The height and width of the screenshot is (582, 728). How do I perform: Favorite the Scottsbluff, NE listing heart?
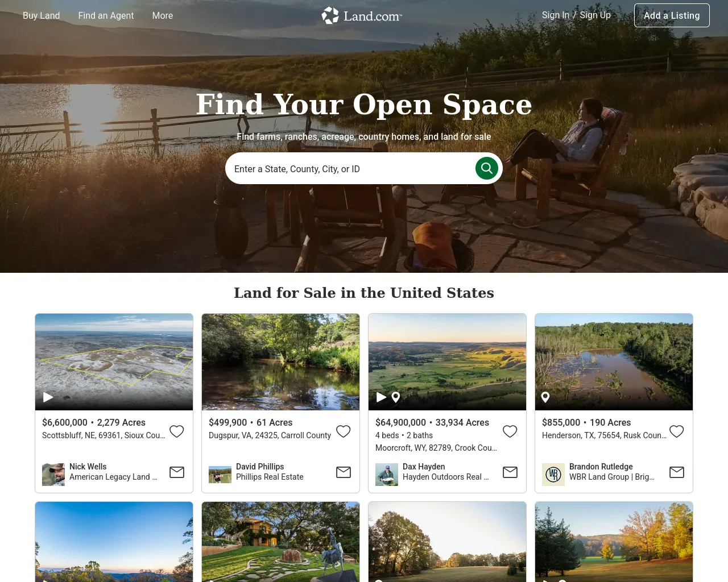coord(177,431)
